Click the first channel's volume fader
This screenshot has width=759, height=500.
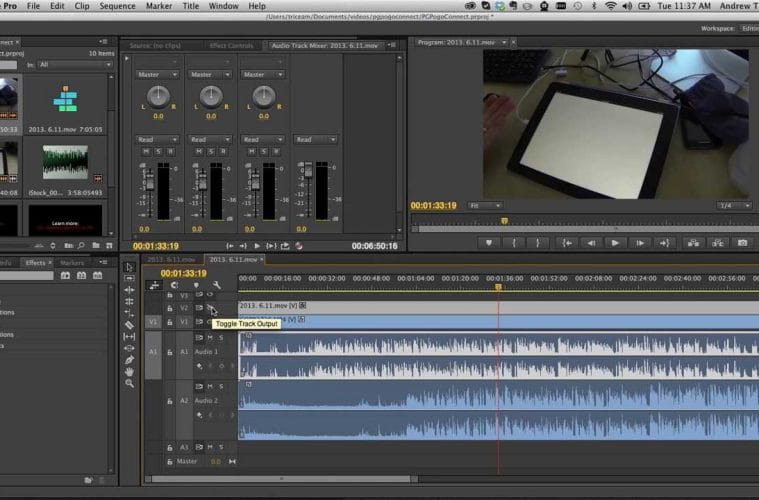click(x=152, y=183)
